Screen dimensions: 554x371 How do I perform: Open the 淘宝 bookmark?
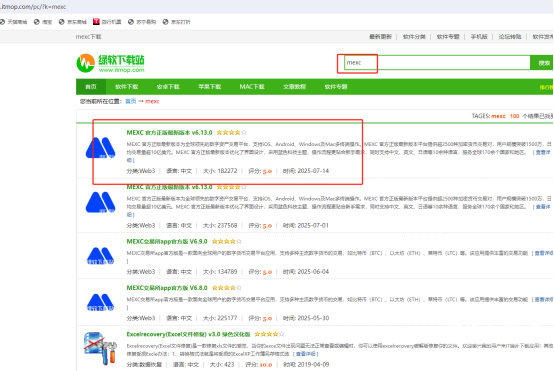coord(43,22)
